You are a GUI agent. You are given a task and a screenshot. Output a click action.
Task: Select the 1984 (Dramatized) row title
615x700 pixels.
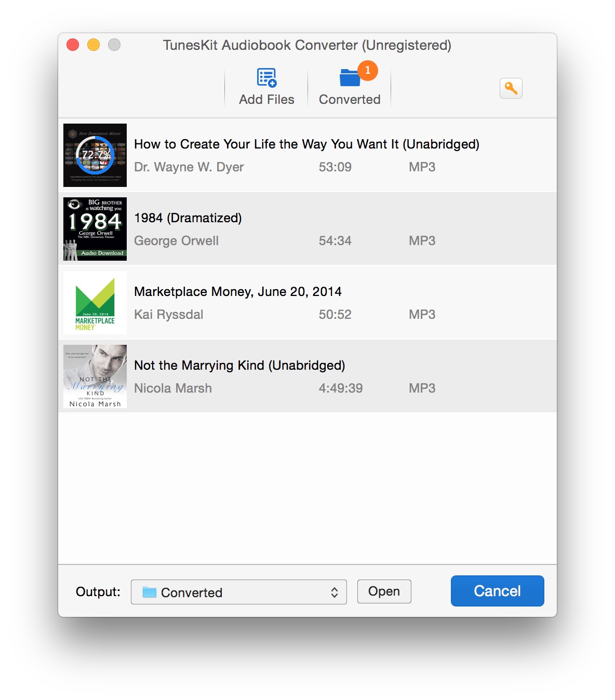(x=188, y=218)
